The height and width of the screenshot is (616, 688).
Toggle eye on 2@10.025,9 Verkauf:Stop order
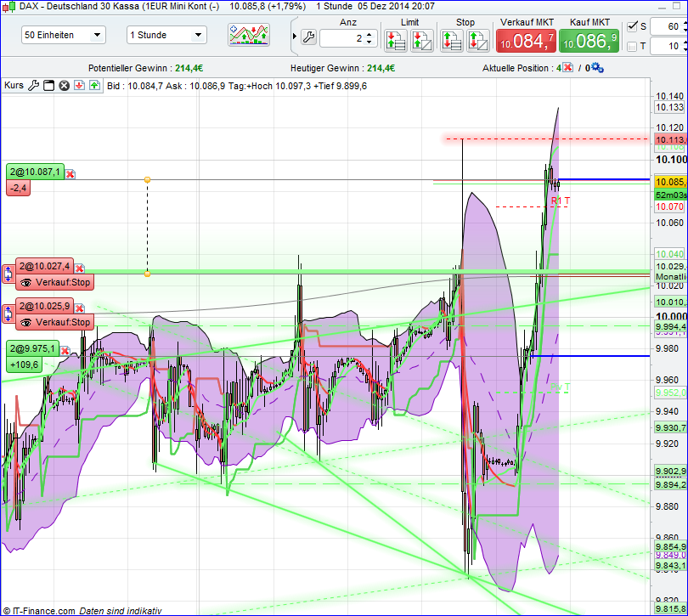(25, 323)
